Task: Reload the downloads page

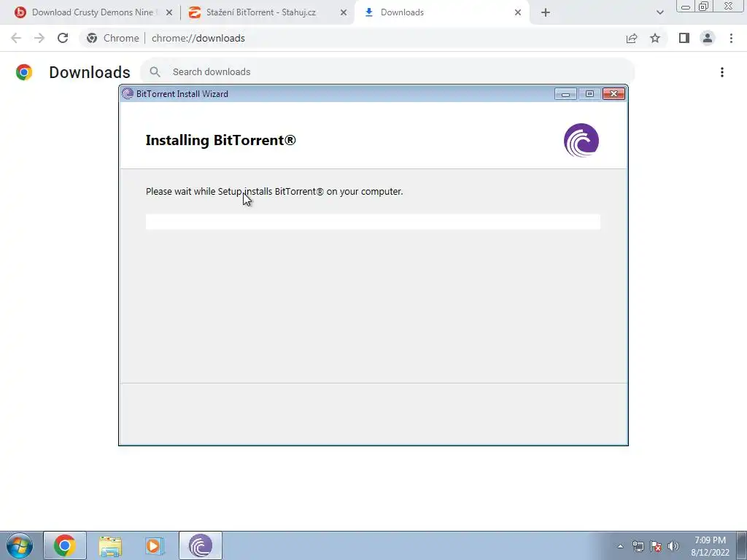Action: (63, 38)
